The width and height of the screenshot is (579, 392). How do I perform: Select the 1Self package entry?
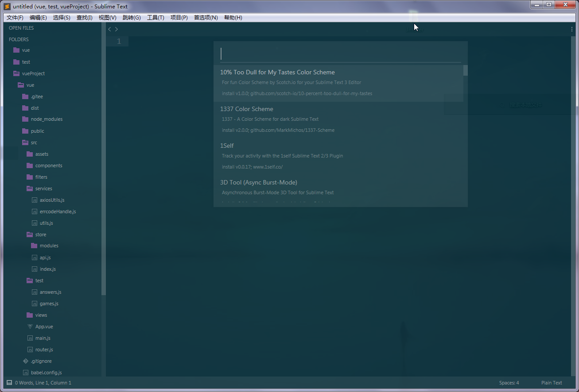click(x=338, y=157)
